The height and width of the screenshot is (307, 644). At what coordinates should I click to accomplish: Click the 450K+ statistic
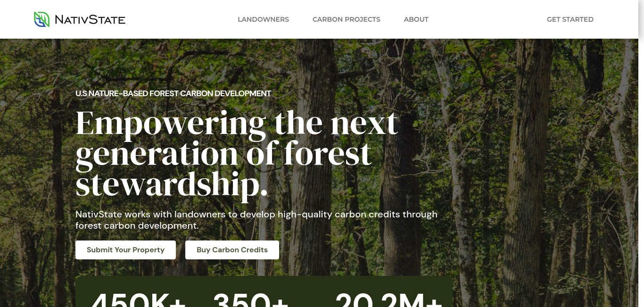(138, 299)
